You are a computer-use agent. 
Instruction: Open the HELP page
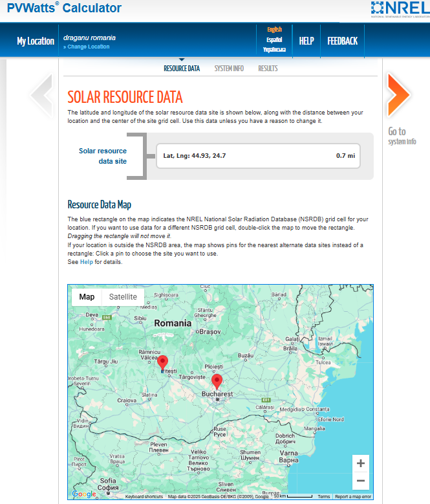pyautogui.click(x=306, y=41)
